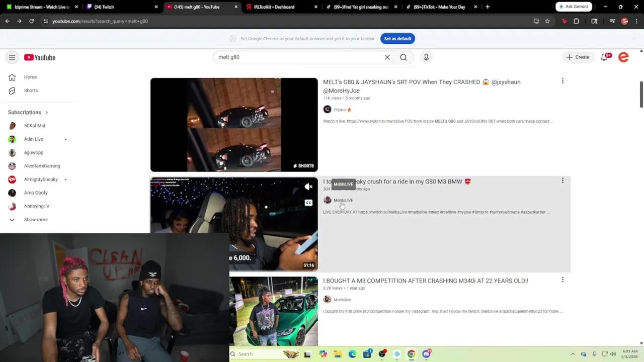Open the YouTube account avatar menu

[x=623, y=57]
